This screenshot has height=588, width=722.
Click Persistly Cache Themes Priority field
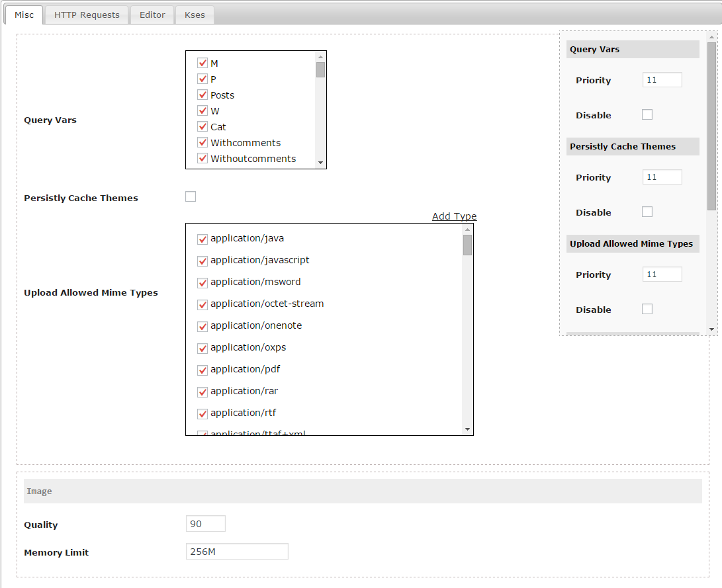point(662,177)
